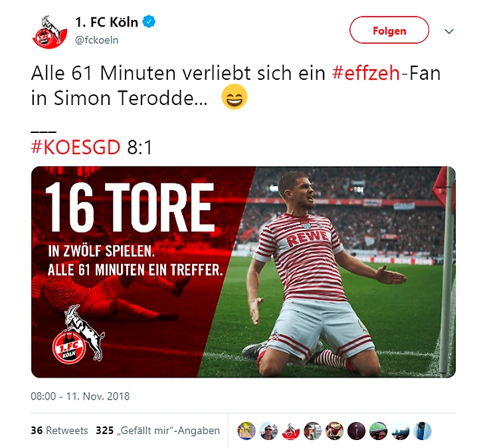This screenshot has width=485, height=448.
Task: Open the @fckoeln handle link
Action: [96, 41]
